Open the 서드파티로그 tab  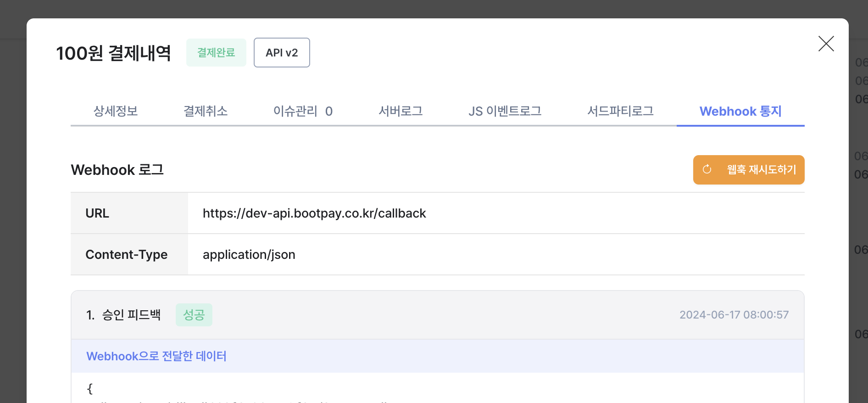620,111
